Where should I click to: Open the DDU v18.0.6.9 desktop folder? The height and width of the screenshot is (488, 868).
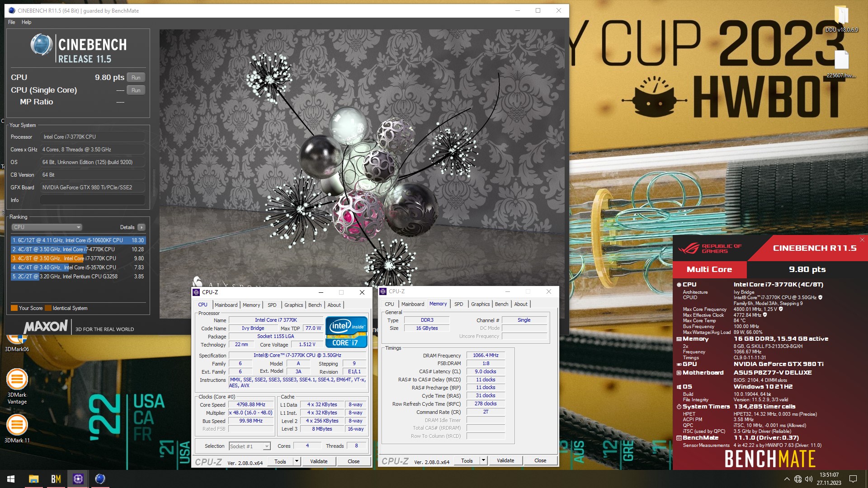pyautogui.click(x=841, y=19)
